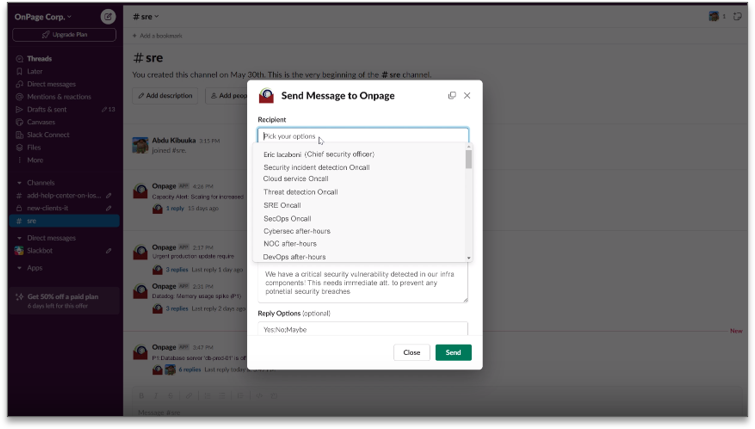
Task: Click the Bold formatting icon in composer
Action: [x=141, y=396]
